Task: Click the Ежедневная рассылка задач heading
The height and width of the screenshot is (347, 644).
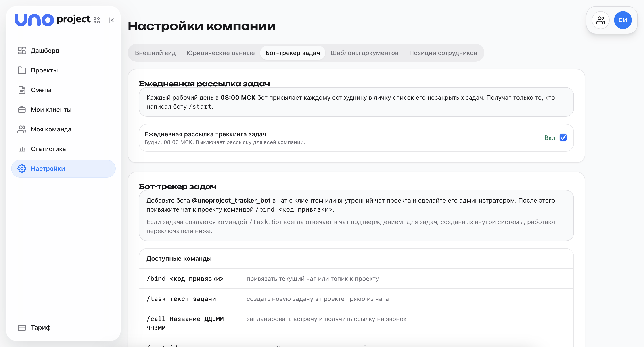Action: (x=204, y=84)
